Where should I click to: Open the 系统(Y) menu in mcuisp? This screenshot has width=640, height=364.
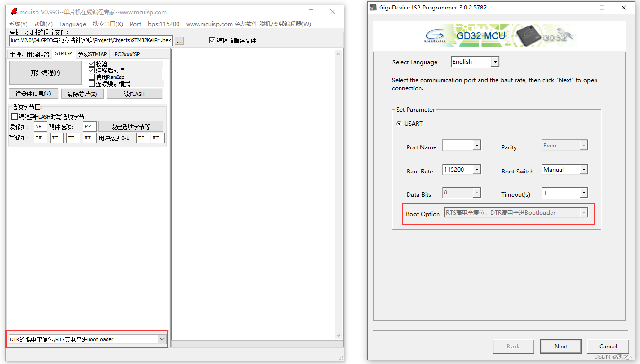point(18,24)
